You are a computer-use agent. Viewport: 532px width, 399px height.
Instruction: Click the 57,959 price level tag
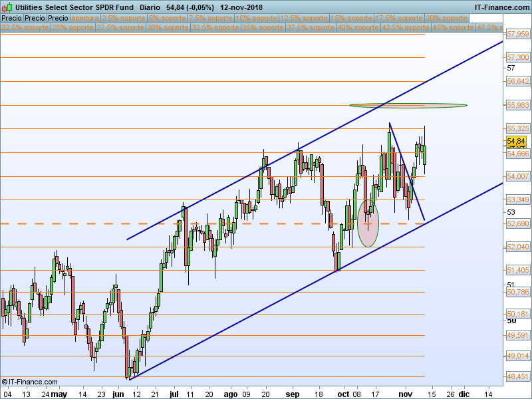point(518,34)
